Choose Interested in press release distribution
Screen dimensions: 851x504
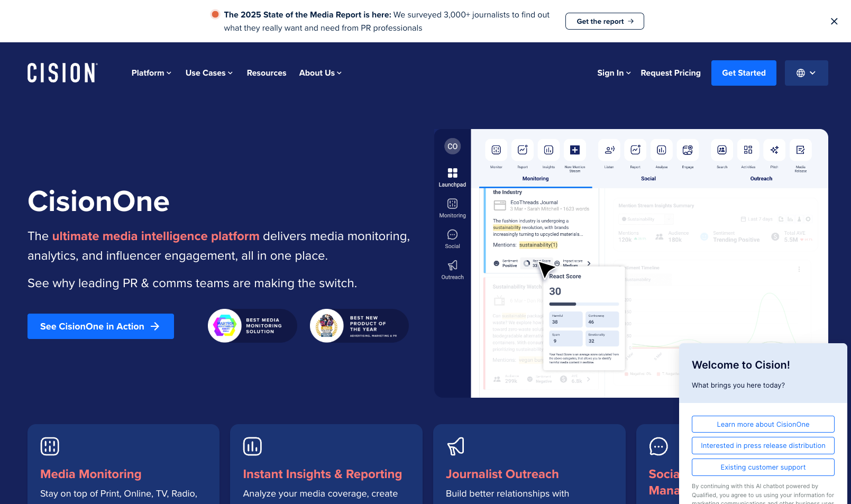click(763, 446)
